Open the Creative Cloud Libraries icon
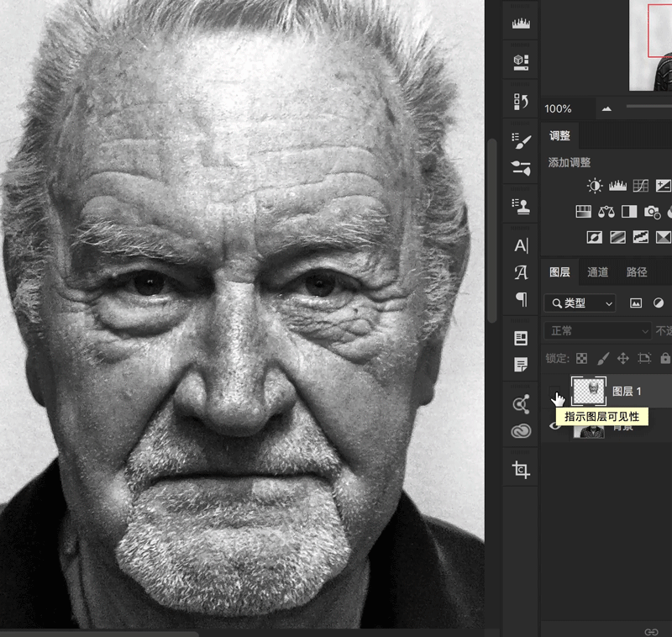 (521, 431)
